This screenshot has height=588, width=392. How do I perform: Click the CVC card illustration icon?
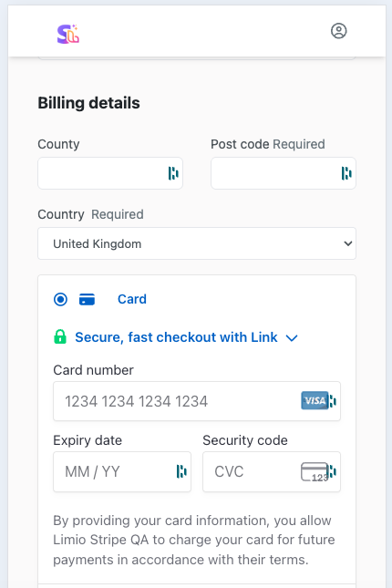tap(315, 471)
